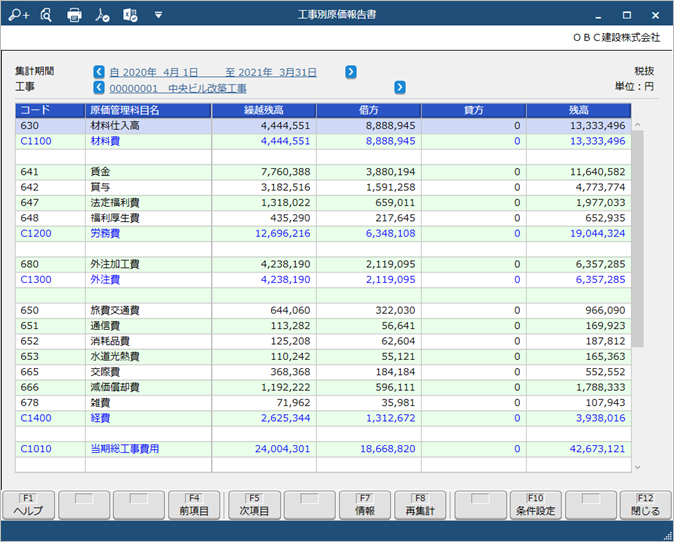The image size is (674, 542).
Task: Select the 経費 subtotal row name
Action: pos(101,418)
